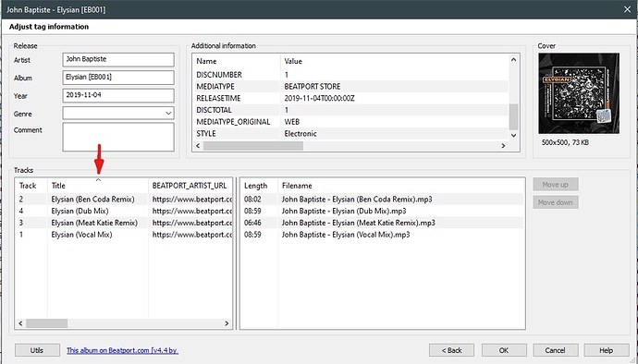Click the 2019-11-04T00:00:00Z value cell
Image resolution: width=638 pixels, height=364 pixels.
click(x=319, y=99)
